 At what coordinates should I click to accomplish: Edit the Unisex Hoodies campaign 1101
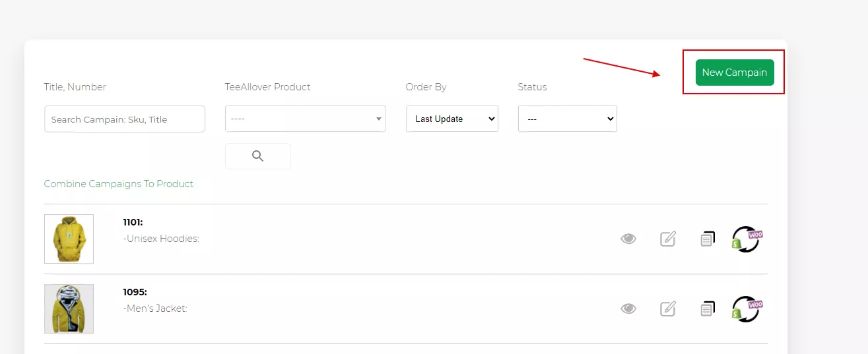point(668,239)
